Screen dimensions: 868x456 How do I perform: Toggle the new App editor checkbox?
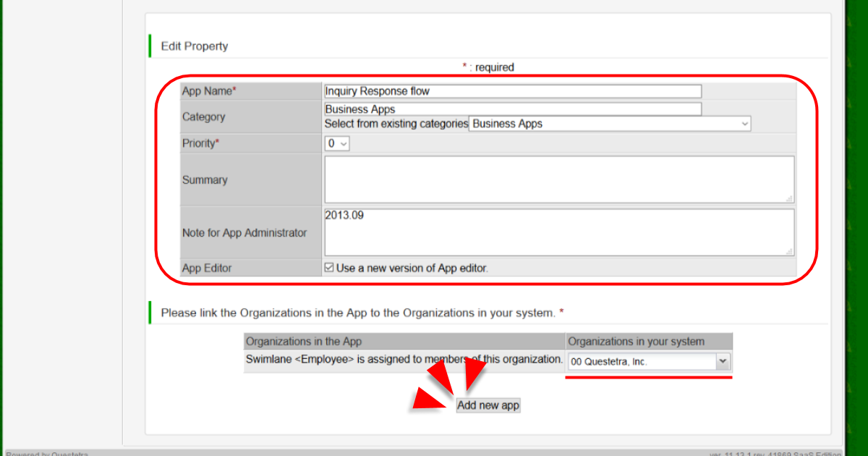pyautogui.click(x=329, y=268)
